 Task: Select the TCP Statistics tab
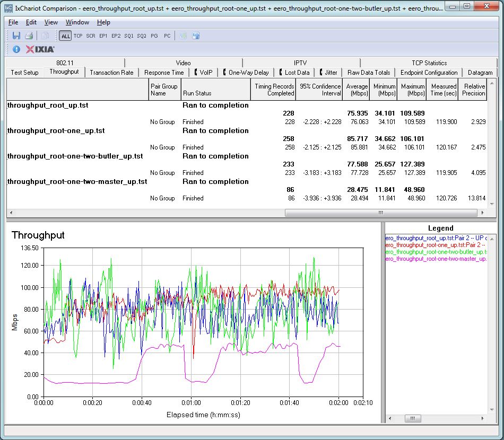(x=429, y=63)
